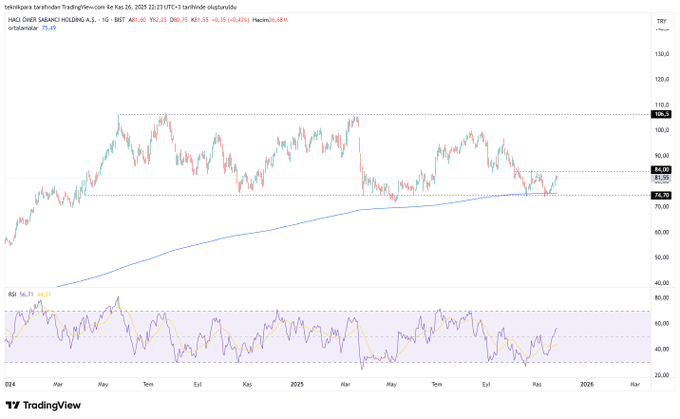This screenshot has height=419, width=680.
Task: Click the 84,00 price level label
Action: click(x=661, y=170)
